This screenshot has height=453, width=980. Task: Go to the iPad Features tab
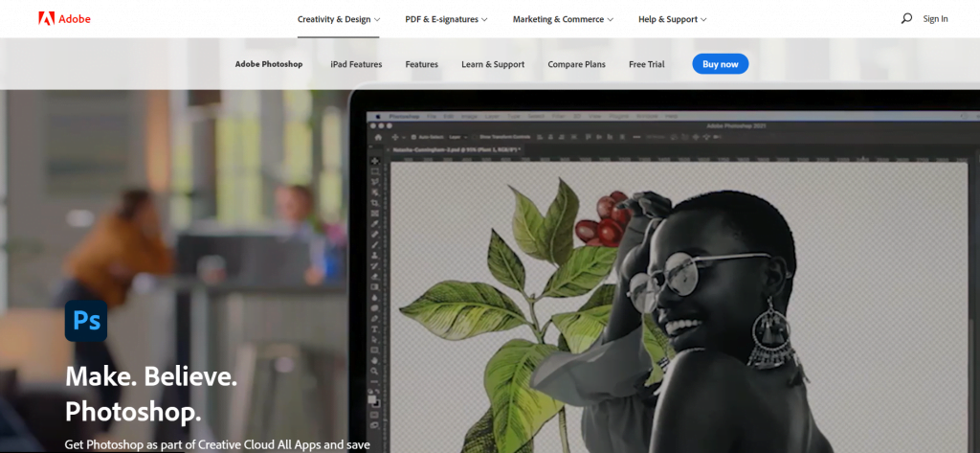tap(356, 64)
